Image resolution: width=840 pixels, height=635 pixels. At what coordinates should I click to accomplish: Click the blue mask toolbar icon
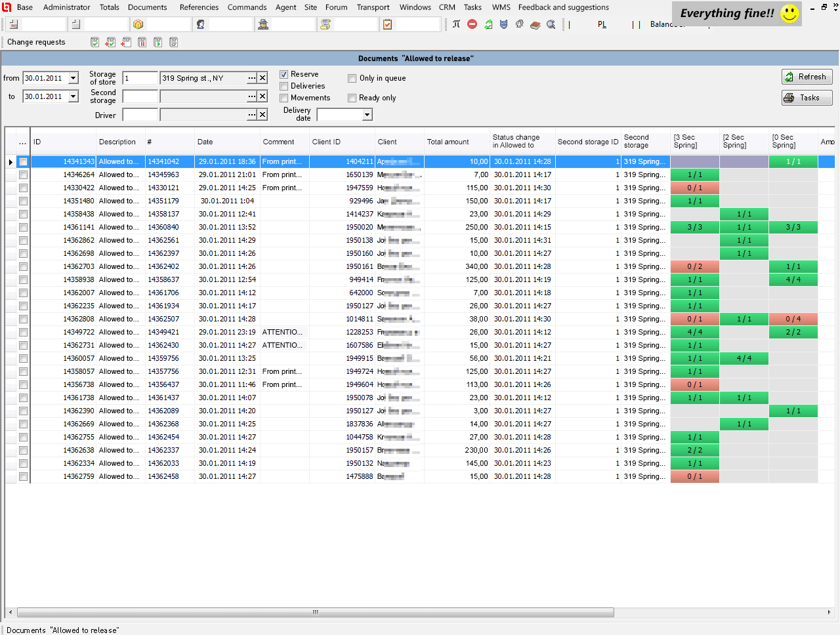click(504, 24)
